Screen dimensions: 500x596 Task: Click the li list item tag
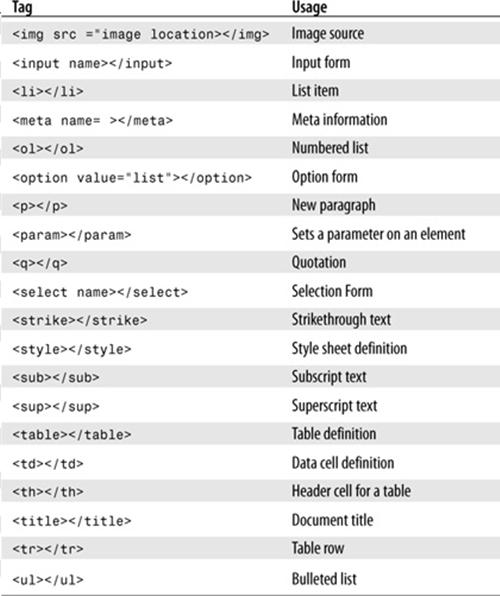click(x=48, y=92)
